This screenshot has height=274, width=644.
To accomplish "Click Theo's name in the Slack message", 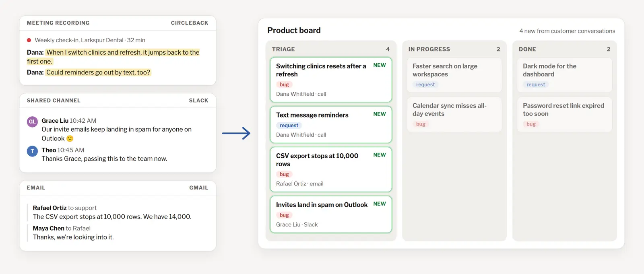I will [x=49, y=150].
